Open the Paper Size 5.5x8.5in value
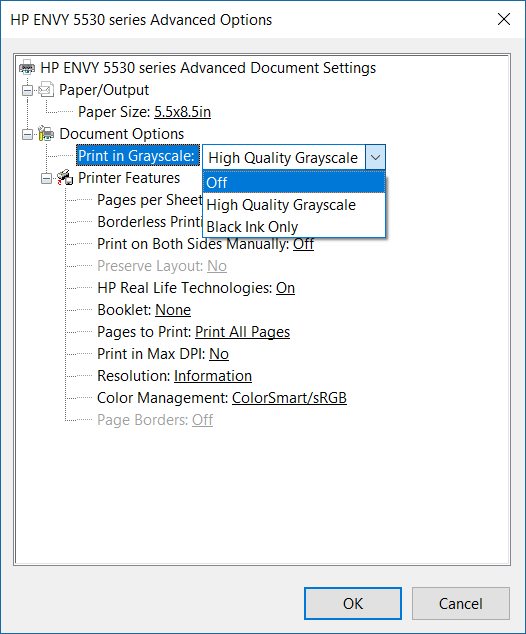This screenshot has width=526, height=634. [x=182, y=112]
